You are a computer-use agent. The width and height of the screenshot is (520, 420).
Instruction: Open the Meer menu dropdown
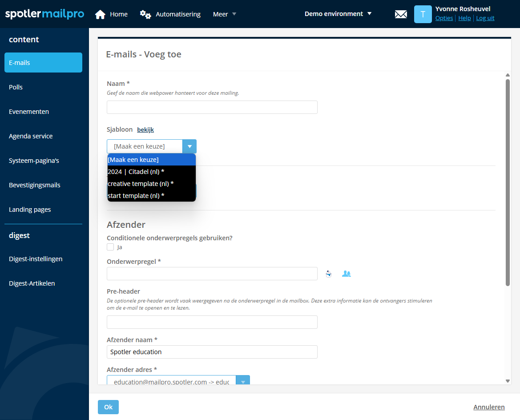pos(225,14)
